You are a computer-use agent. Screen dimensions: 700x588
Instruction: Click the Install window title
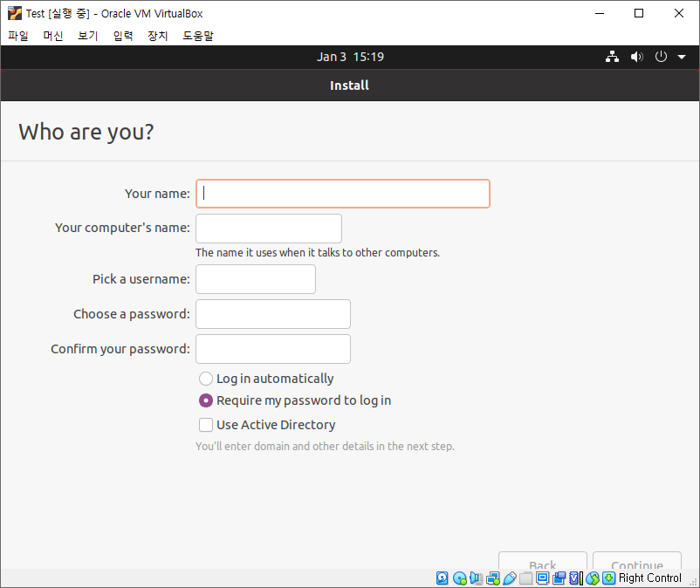(x=349, y=85)
